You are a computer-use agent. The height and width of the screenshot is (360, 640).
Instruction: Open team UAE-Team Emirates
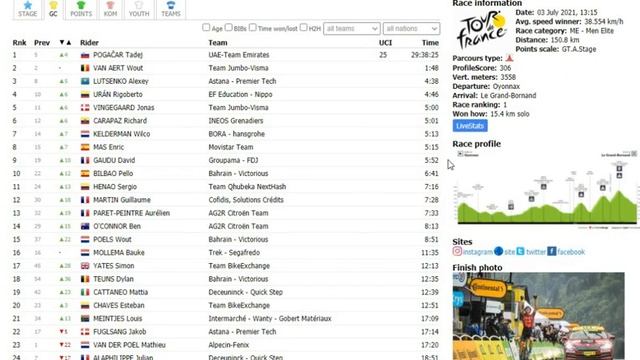point(239,55)
